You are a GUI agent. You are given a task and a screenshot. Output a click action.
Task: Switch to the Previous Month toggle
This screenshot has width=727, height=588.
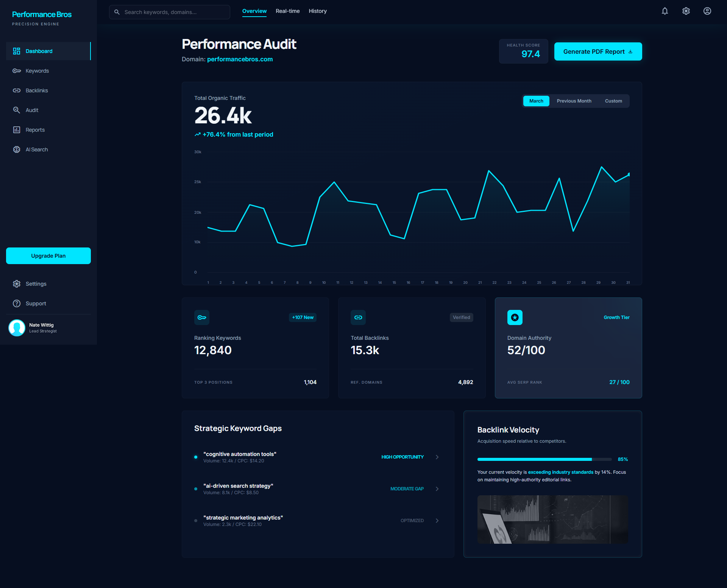[574, 101]
